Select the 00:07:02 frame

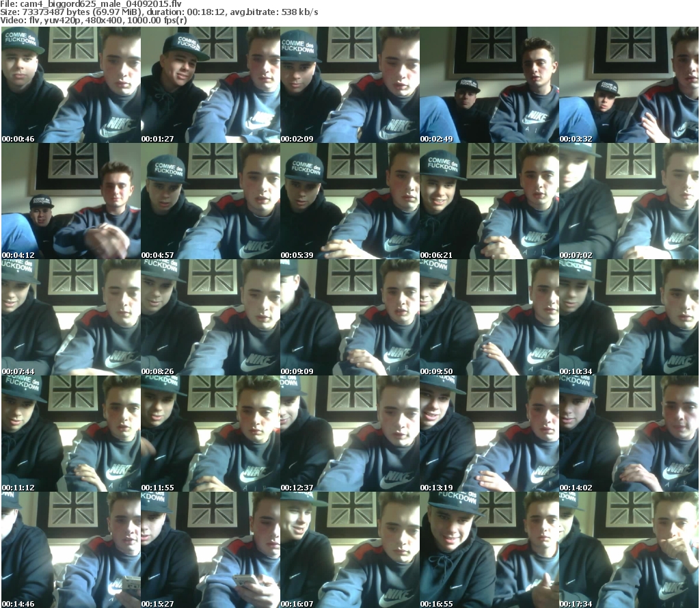pos(629,201)
